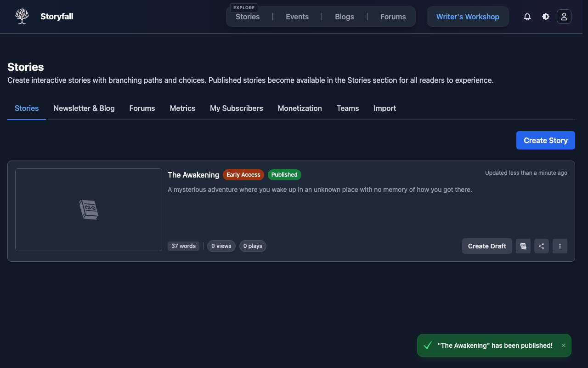Image resolution: width=588 pixels, height=368 pixels.
Task: Open the user profile icon
Action: (564, 17)
